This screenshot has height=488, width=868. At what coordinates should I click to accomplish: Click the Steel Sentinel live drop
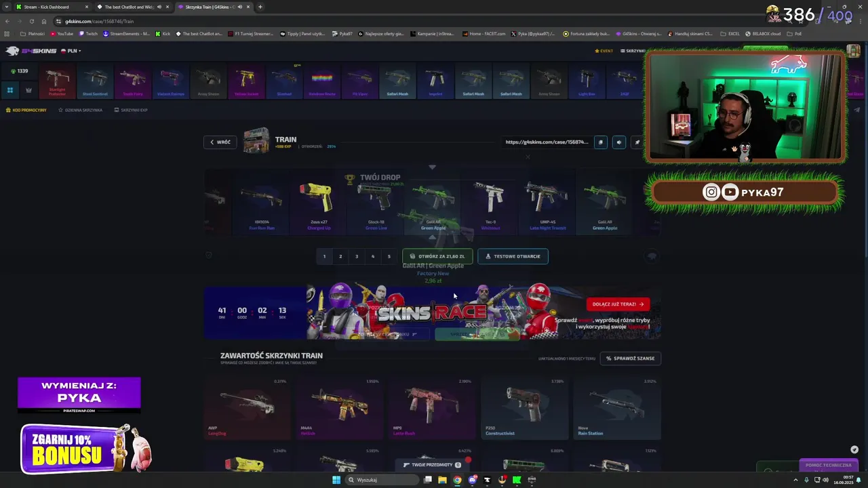[x=95, y=81]
